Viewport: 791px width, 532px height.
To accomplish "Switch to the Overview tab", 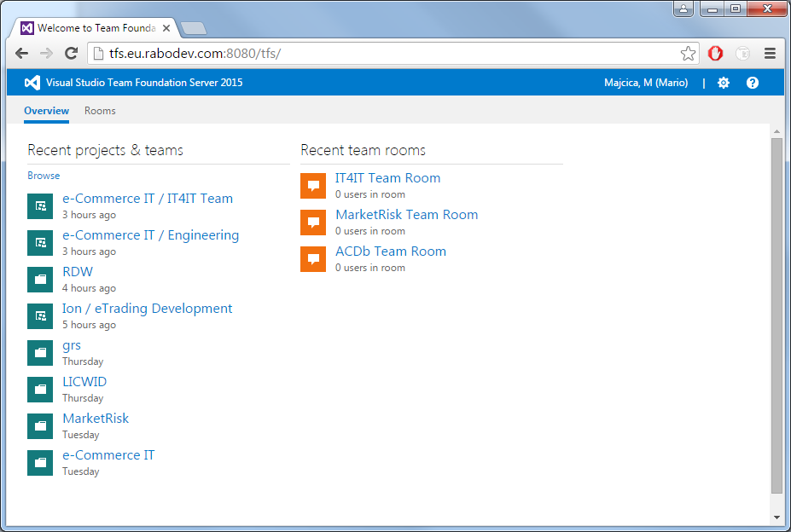I will [46, 111].
